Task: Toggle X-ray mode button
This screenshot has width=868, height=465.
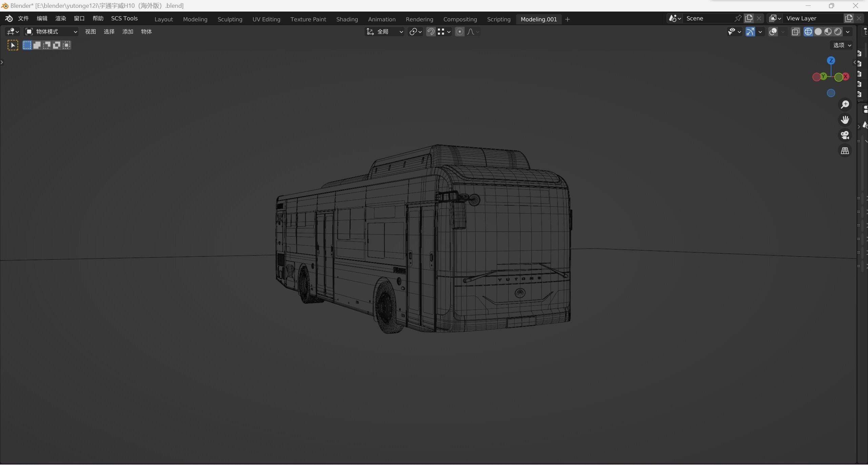Action: coord(795,32)
